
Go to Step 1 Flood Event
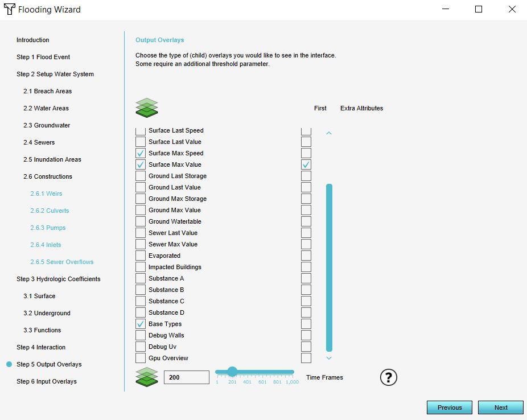click(x=43, y=57)
